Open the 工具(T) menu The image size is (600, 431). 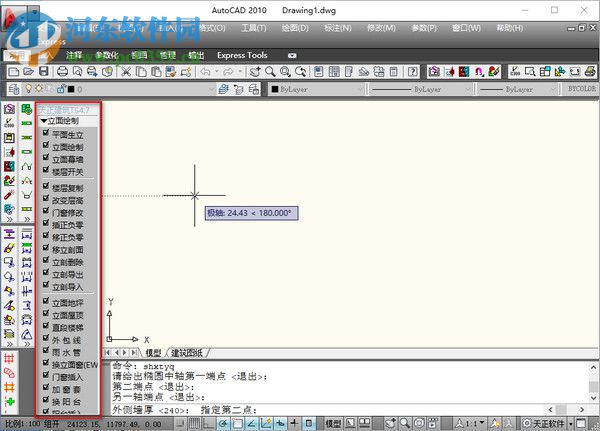(x=253, y=28)
